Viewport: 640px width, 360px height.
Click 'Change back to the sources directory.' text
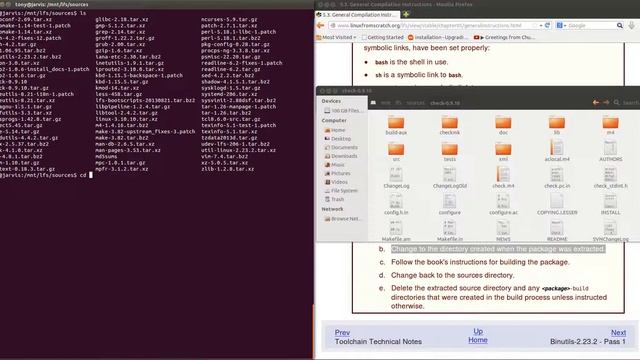452,275
